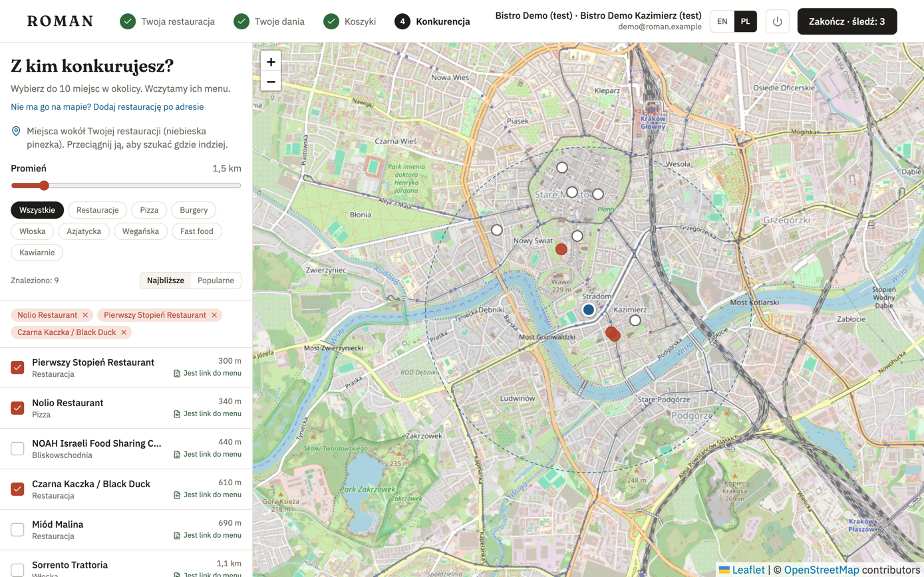Filter places by Włoska cuisine
This screenshot has width=924, height=577.
click(33, 231)
